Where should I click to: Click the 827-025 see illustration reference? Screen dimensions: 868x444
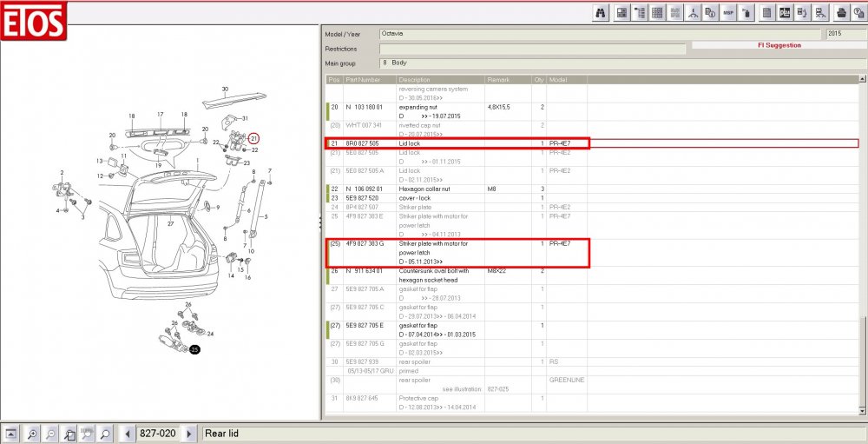click(x=497, y=389)
